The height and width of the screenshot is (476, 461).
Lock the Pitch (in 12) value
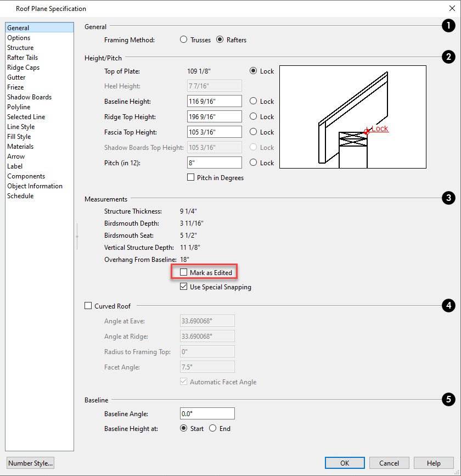253,163
